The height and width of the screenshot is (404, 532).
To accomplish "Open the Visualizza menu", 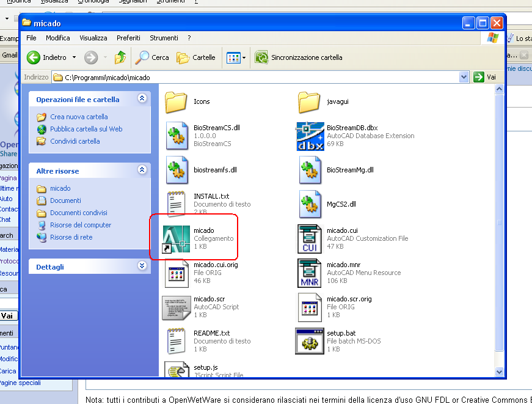I will [93, 38].
